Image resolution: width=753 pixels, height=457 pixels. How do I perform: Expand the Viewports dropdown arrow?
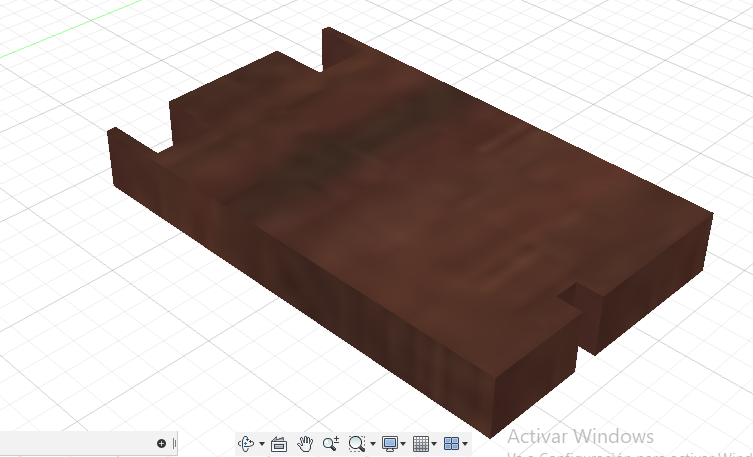click(465, 444)
